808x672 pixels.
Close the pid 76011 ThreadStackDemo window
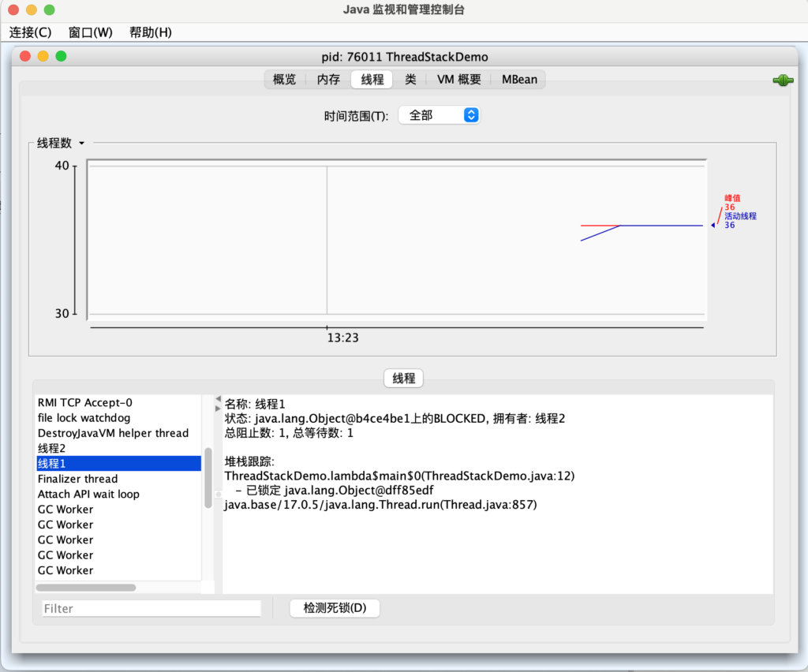24,56
